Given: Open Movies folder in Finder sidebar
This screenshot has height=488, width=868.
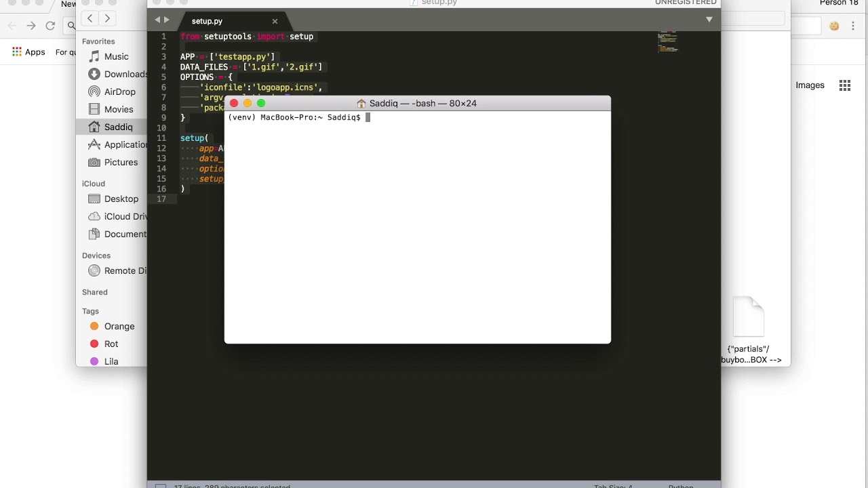Looking at the screenshot, I should pos(112,109).
